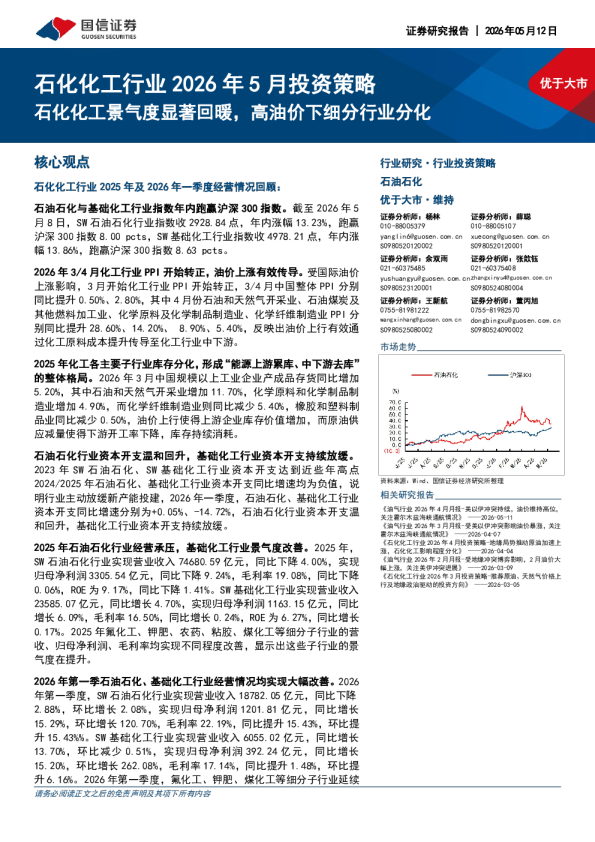
Task: Click the report title 石化化工行业2026年5月投资策略
Action: tap(205, 84)
